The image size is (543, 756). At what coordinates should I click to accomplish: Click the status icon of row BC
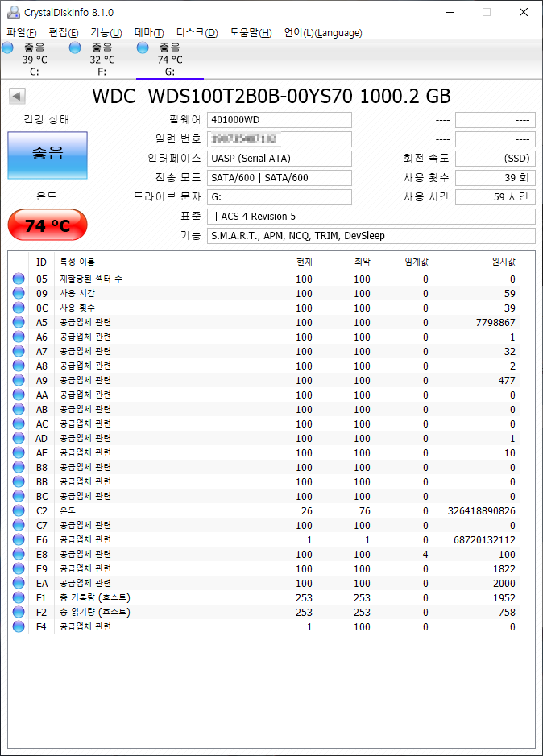pos(19,496)
